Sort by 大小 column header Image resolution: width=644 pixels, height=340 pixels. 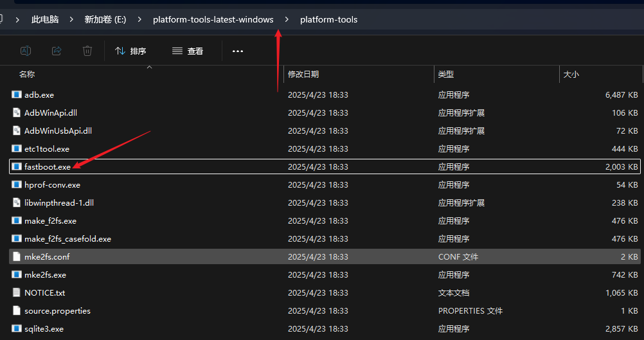click(571, 75)
